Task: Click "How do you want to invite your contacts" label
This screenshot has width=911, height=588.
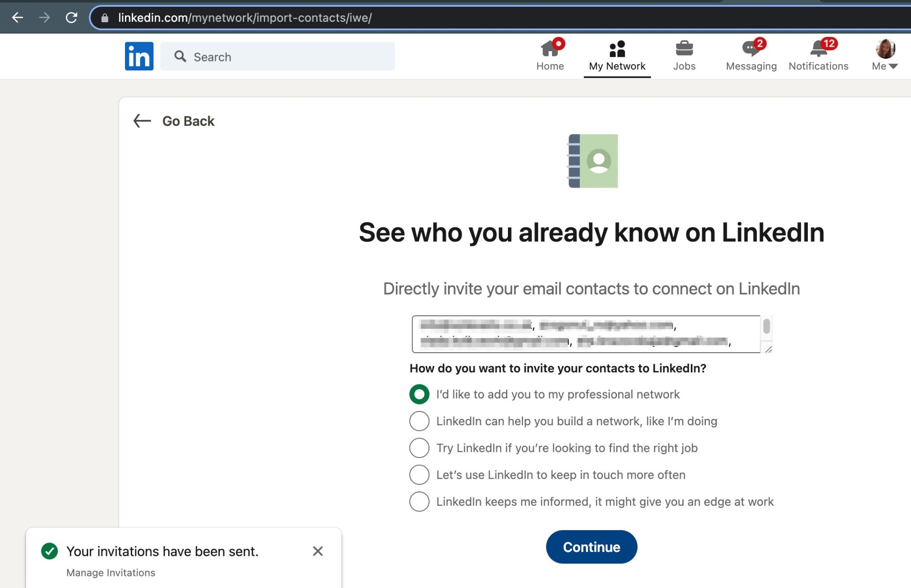Action: [x=558, y=368]
